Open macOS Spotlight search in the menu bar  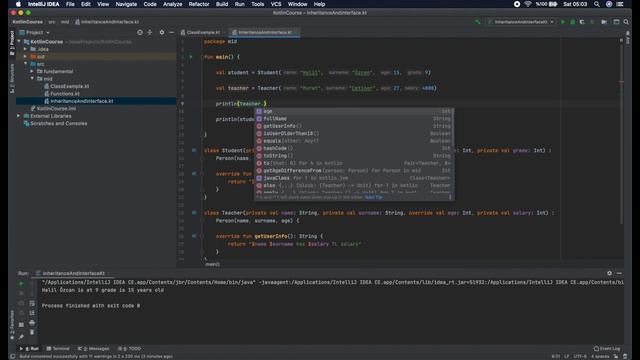click(597, 4)
